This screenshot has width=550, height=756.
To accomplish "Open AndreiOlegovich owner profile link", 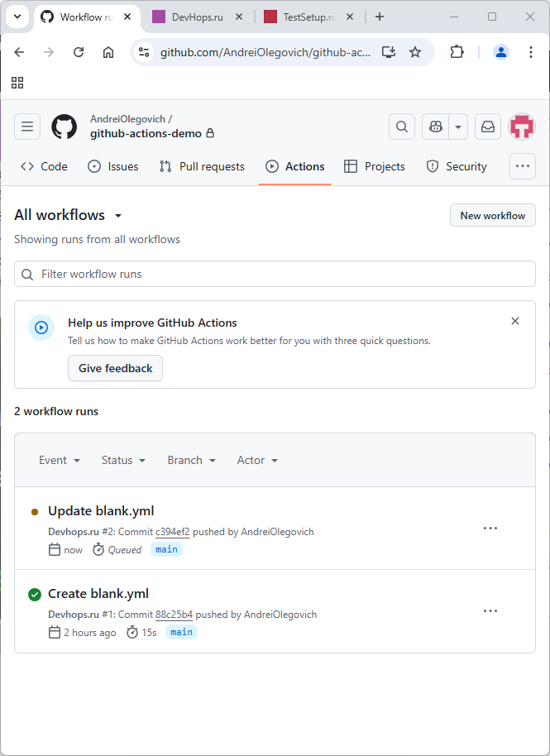I will (x=127, y=118).
